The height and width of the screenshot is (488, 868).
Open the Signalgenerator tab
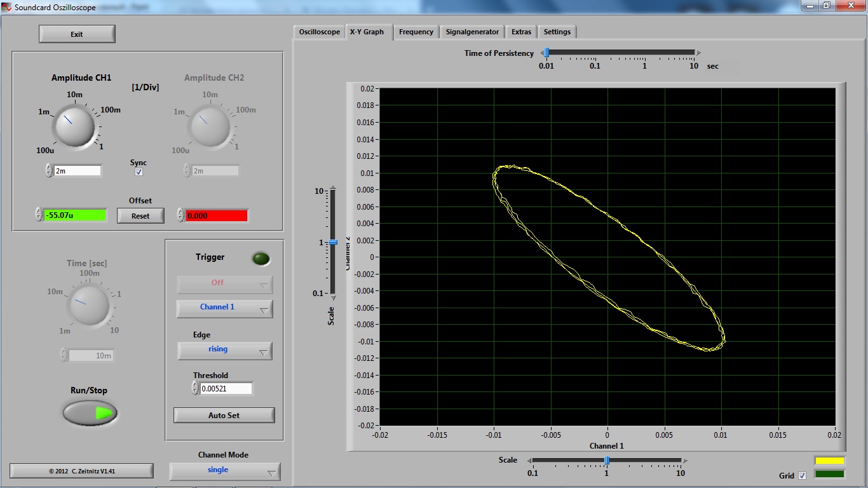[472, 32]
